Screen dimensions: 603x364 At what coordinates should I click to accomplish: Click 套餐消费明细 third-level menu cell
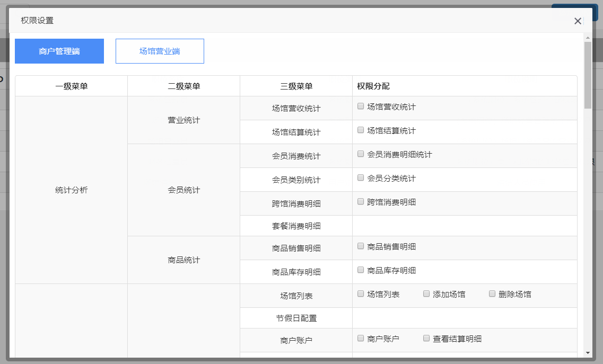point(296,226)
